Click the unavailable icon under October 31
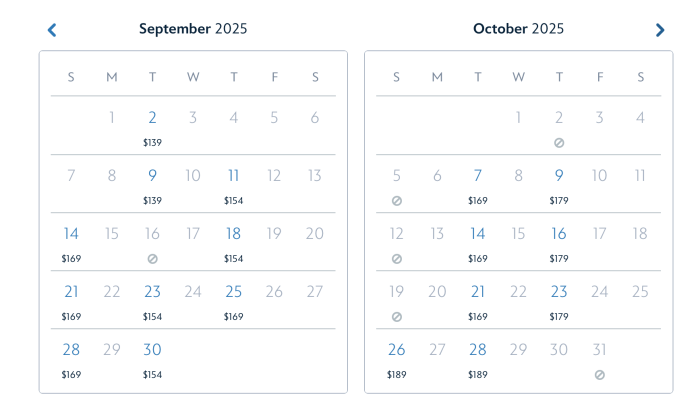 [600, 375]
